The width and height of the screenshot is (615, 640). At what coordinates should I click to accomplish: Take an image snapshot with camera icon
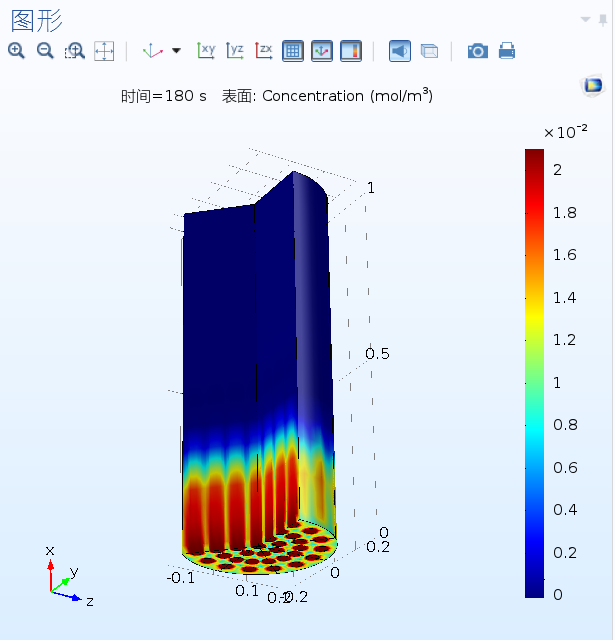[478, 51]
